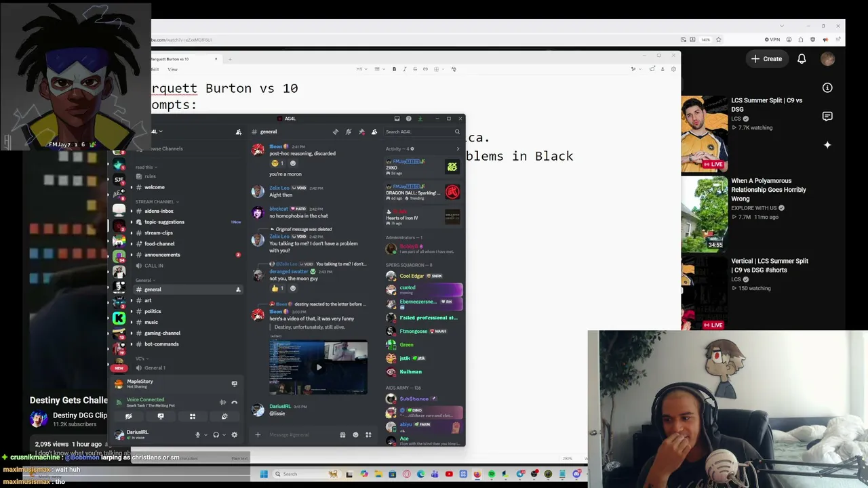Viewport: 868px width, 488px height.
Task: Disconnect from voice call
Action: click(235, 402)
